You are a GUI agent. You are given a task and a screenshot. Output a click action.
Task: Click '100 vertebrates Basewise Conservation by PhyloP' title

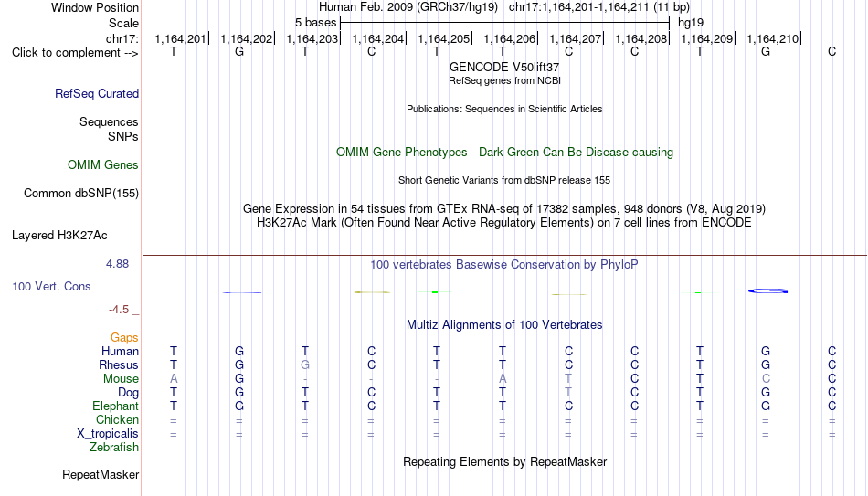click(x=504, y=265)
